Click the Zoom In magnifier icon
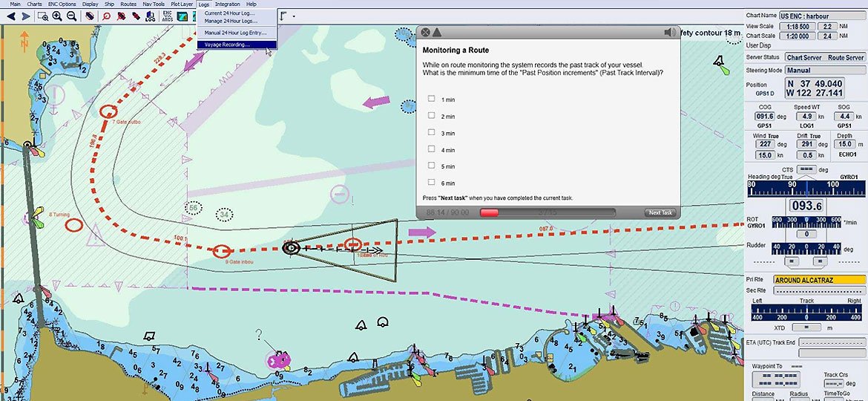 (57, 16)
